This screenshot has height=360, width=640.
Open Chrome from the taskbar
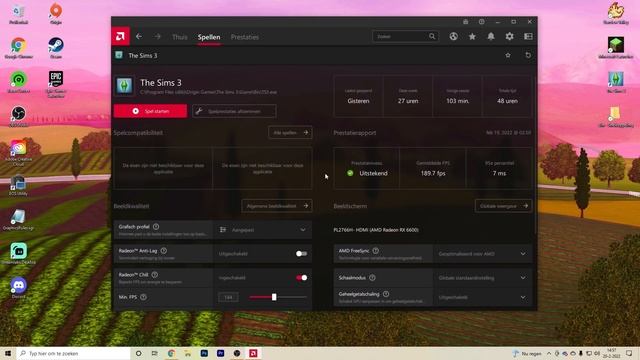[x=171, y=353]
